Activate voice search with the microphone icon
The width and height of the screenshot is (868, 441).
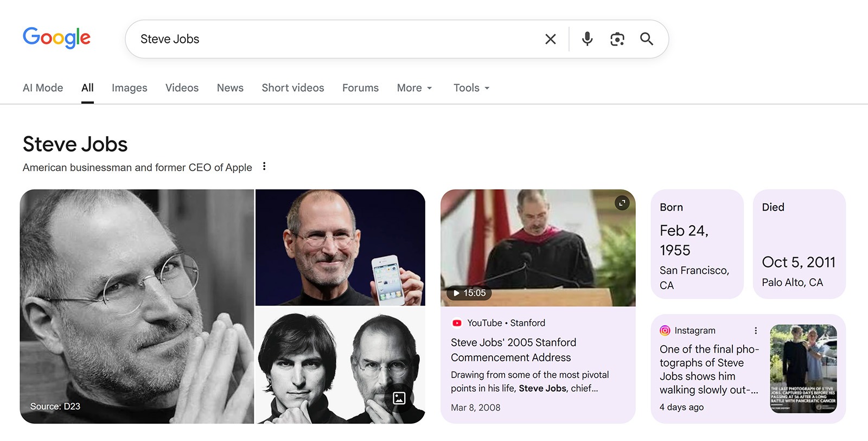[x=586, y=39]
